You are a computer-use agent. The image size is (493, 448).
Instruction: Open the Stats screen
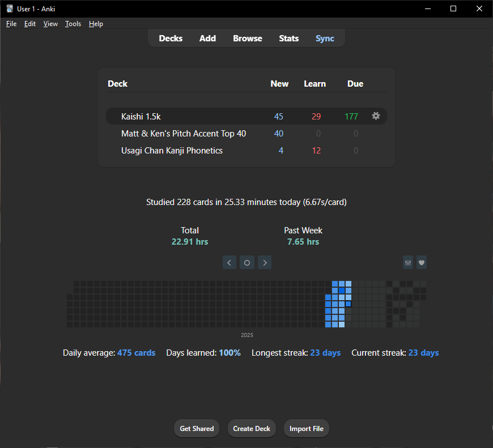click(288, 39)
